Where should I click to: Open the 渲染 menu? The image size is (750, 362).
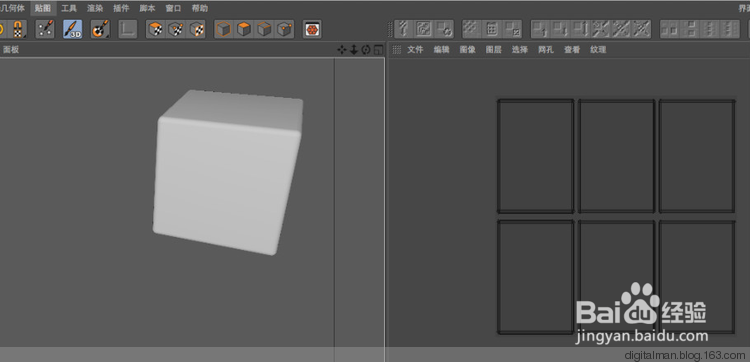coord(95,9)
